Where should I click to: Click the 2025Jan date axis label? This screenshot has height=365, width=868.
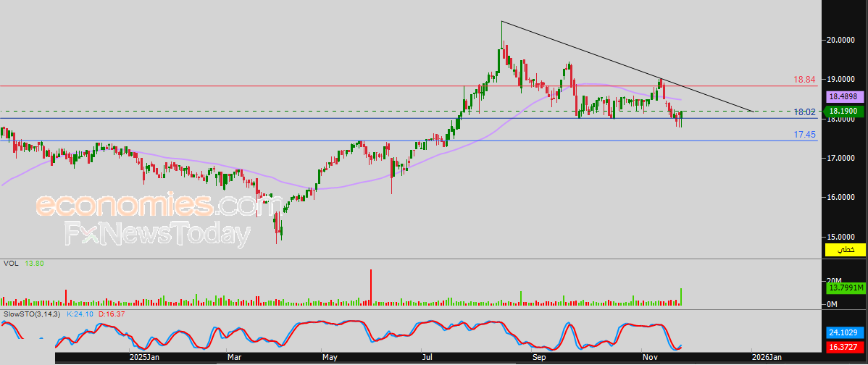coord(144,358)
